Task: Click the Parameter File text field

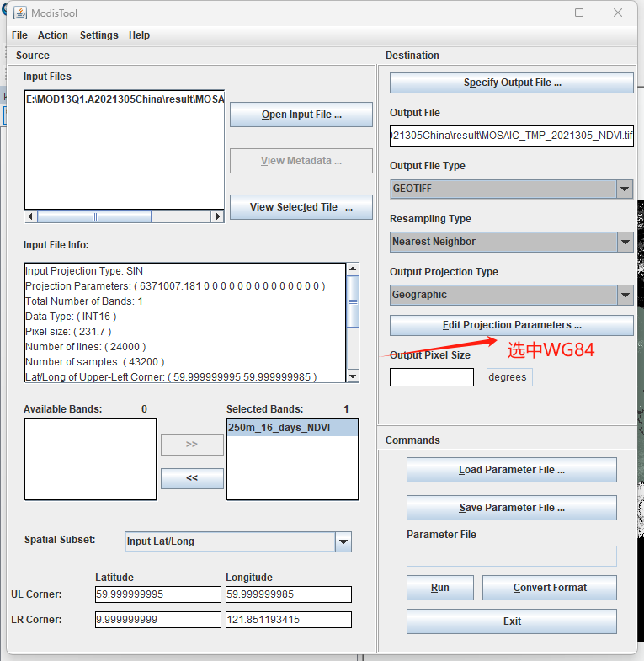Action: pos(512,556)
